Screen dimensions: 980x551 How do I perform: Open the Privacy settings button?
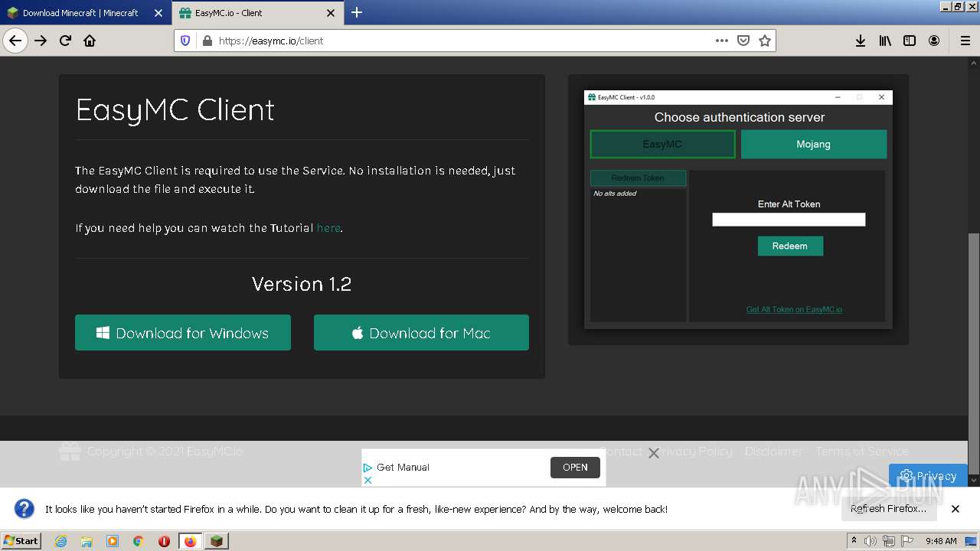928,475
